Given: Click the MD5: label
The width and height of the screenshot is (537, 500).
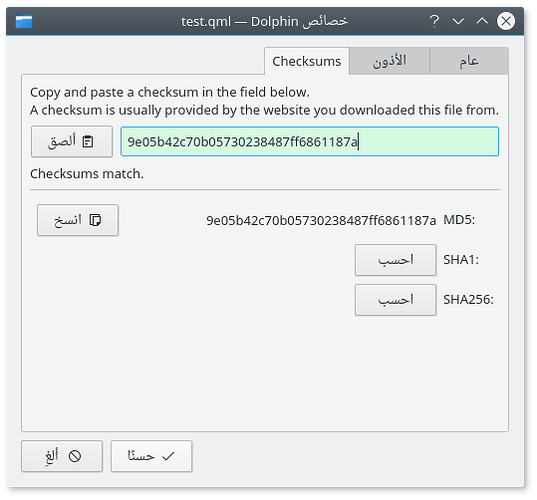Looking at the screenshot, I should coord(459,220).
